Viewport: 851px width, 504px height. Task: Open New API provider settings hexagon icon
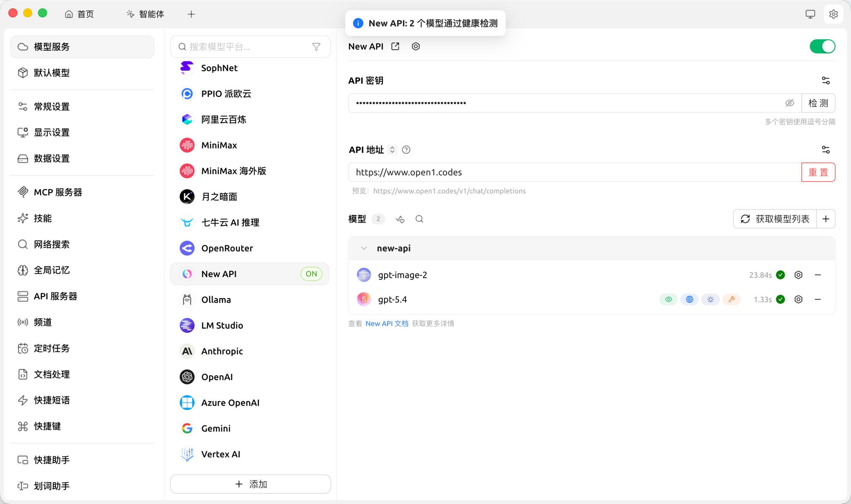click(416, 47)
